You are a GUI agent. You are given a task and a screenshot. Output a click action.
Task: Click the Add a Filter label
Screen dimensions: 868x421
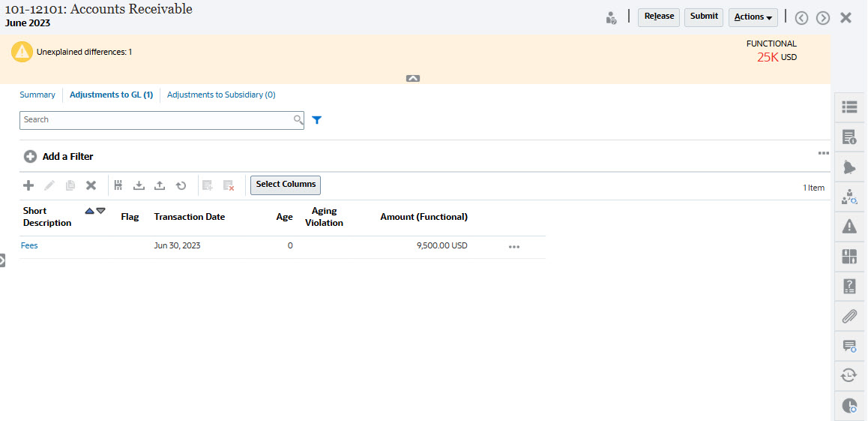point(68,157)
